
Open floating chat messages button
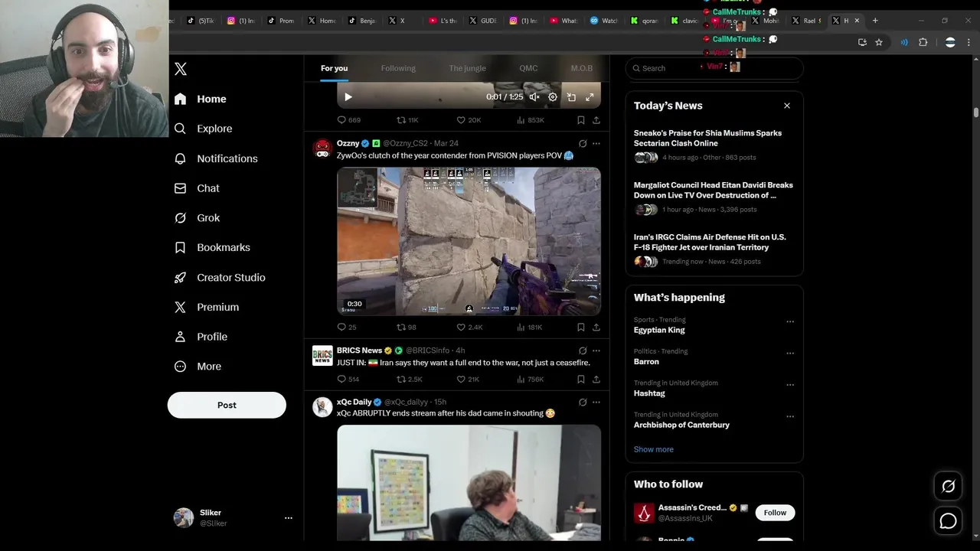click(948, 522)
